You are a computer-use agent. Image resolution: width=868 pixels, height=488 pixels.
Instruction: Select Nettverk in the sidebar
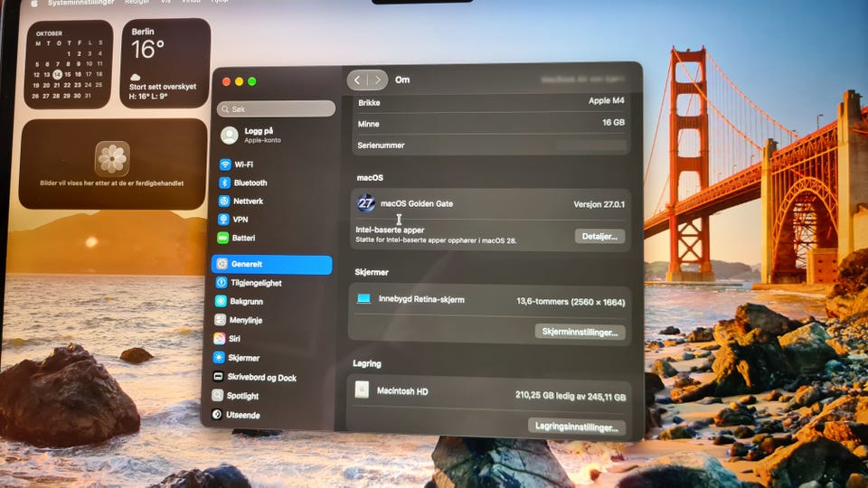[241, 201]
